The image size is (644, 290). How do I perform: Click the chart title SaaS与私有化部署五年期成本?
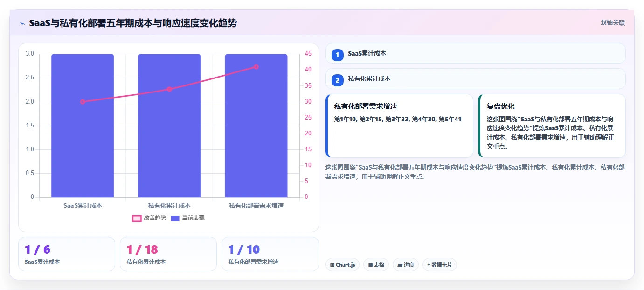(133, 23)
